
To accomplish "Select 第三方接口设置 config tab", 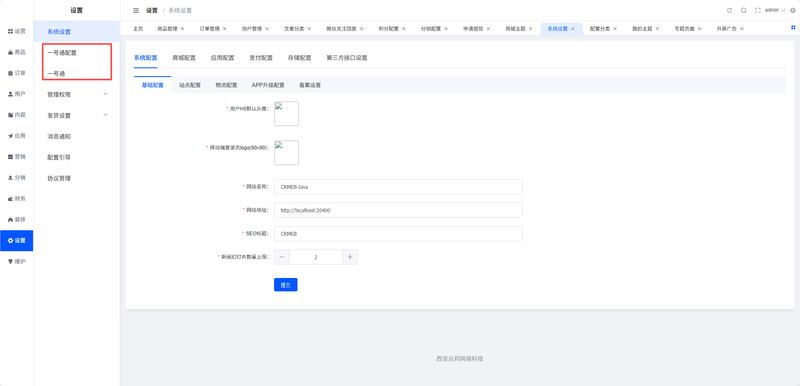I will click(347, 58).
